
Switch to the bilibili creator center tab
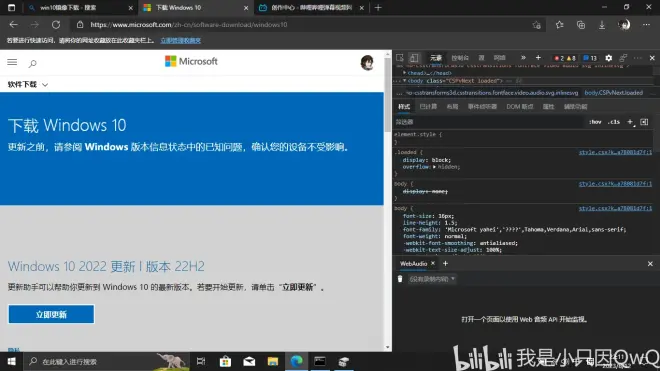311,8
